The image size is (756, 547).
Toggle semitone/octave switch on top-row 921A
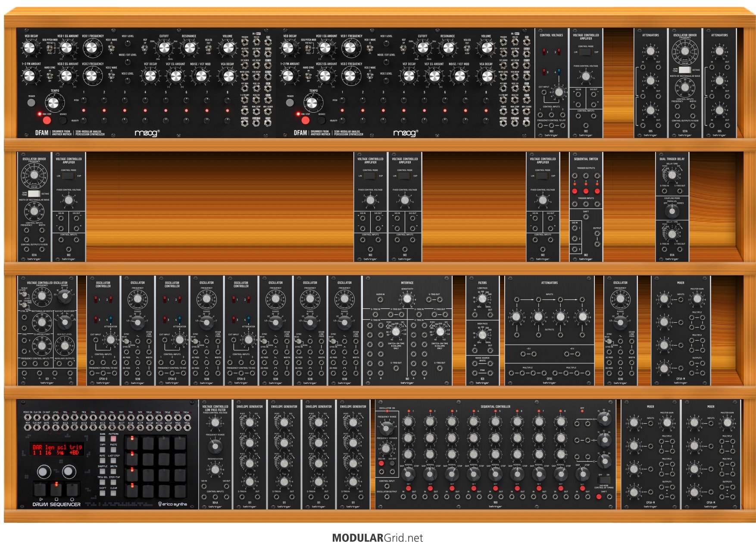click(685, 69)
